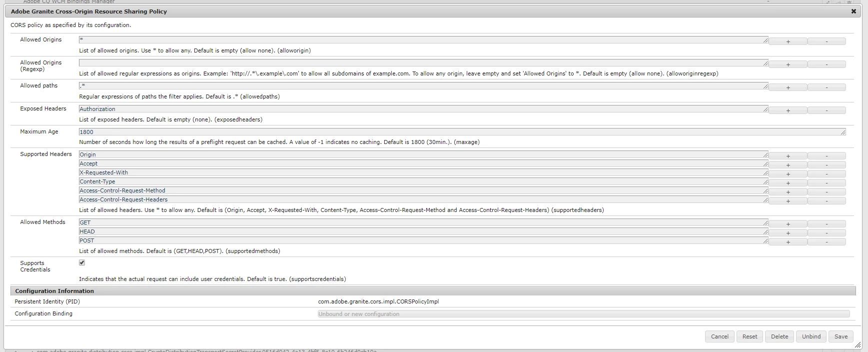Click plus beside the GET method
This screenshot has height=352, width=868.
tap(788, 224)
